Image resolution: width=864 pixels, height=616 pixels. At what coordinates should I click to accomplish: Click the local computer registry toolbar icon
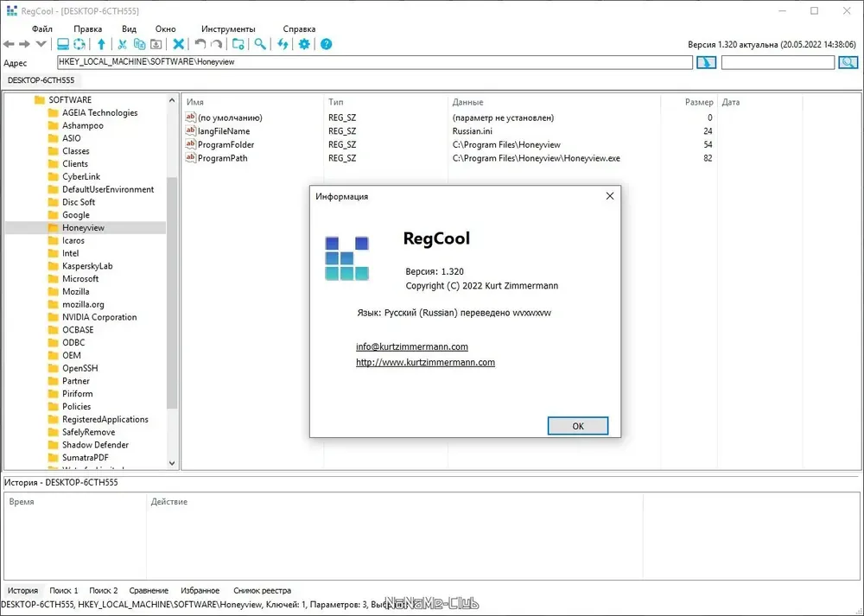point(63,44)
